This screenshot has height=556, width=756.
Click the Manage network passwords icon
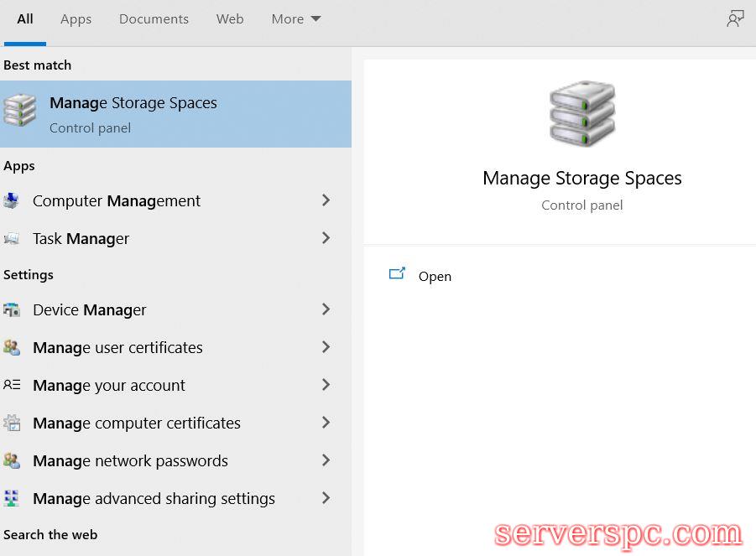(12, 461)
